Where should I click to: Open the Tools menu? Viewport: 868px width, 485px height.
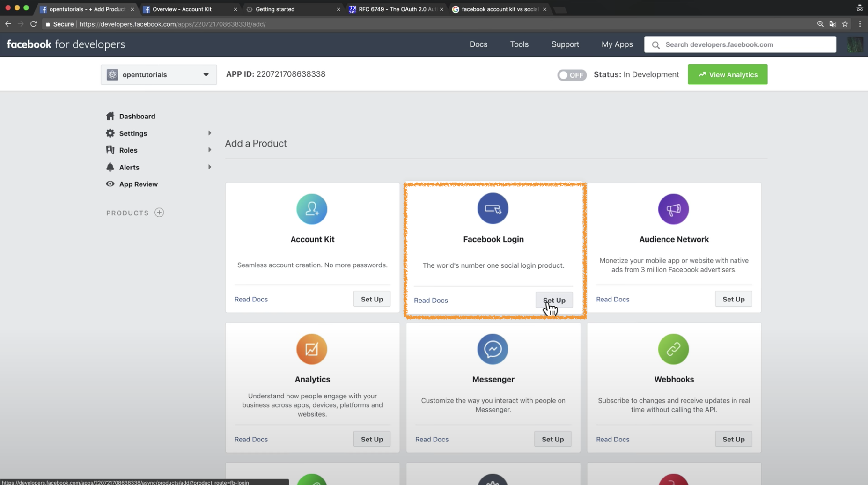[519, 44]
